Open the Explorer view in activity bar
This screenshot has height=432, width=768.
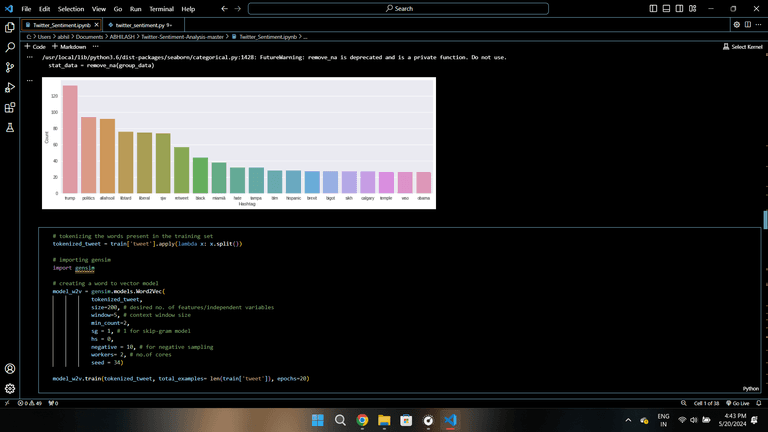tap(10, 27)
